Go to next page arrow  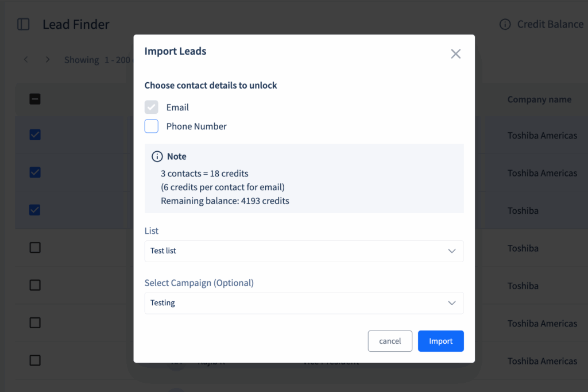point(48,60)
